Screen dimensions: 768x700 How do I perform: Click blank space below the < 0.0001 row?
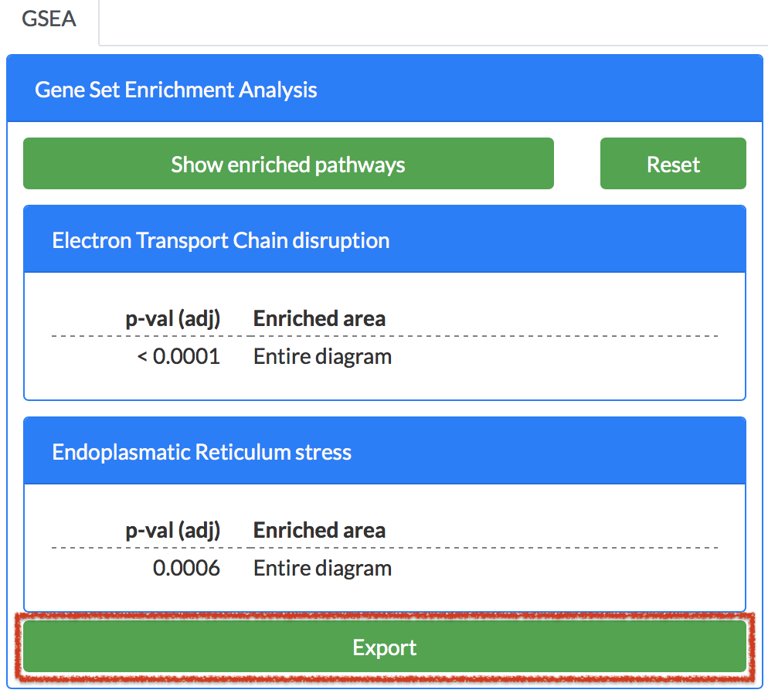(384, 384)
